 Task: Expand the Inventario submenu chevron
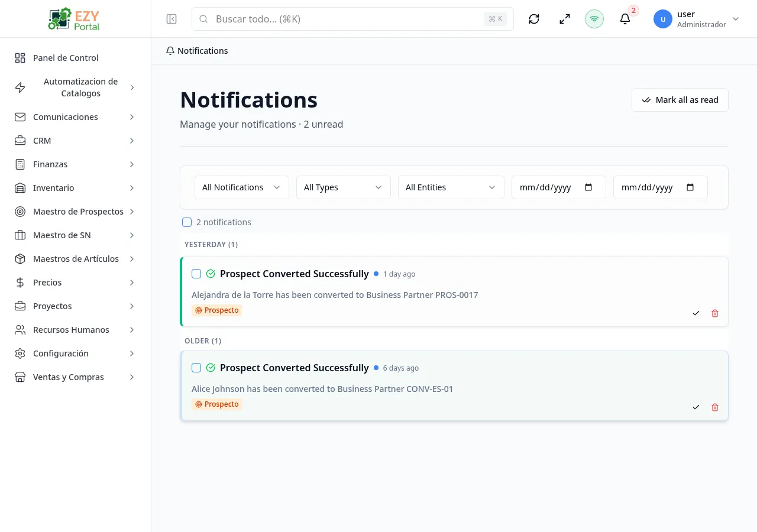tap(132, 188)
